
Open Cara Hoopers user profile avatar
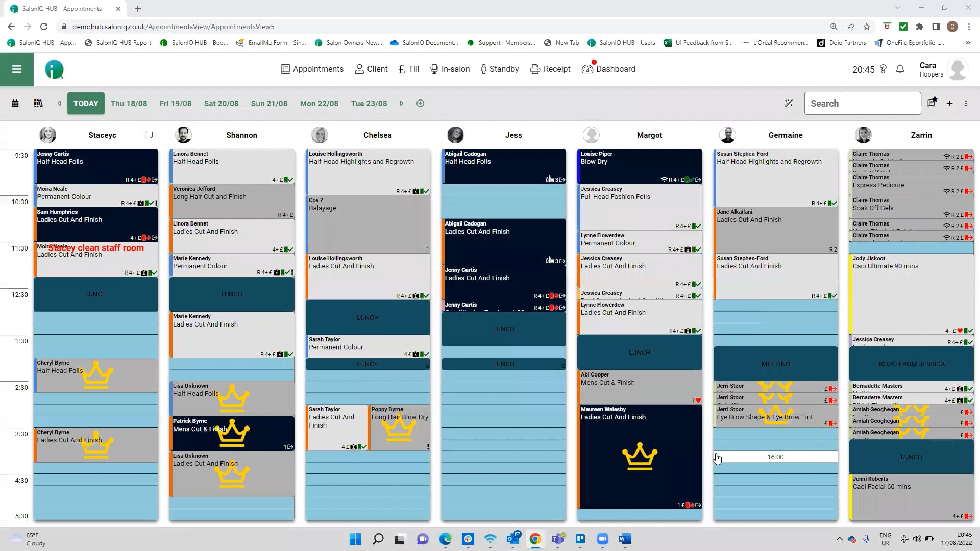957,69
